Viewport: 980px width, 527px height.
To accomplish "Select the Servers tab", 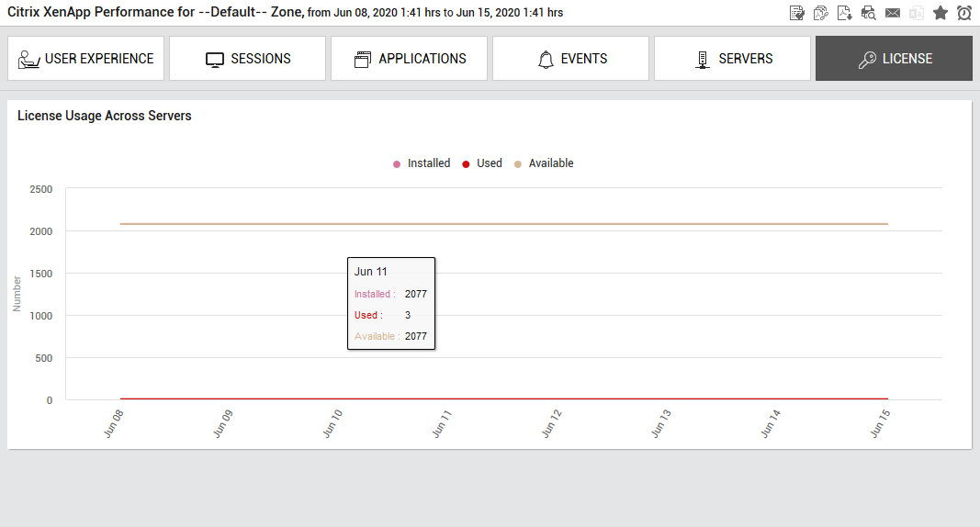I will (733, 58).
